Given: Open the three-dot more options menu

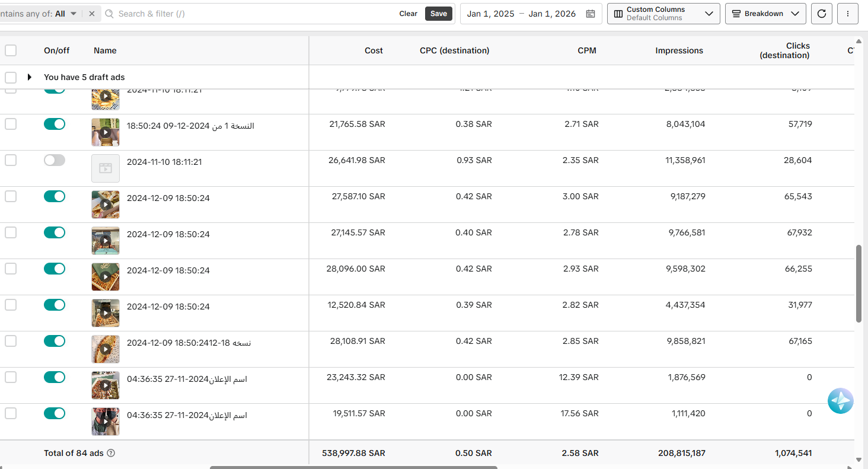Looking at the screenshot, I should pos(848,14).
